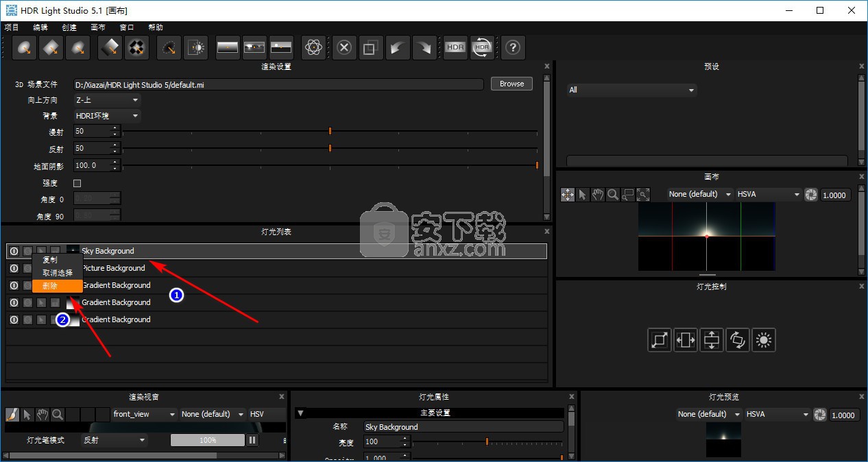Click the 亮度 slider handle

coord(487,441)
